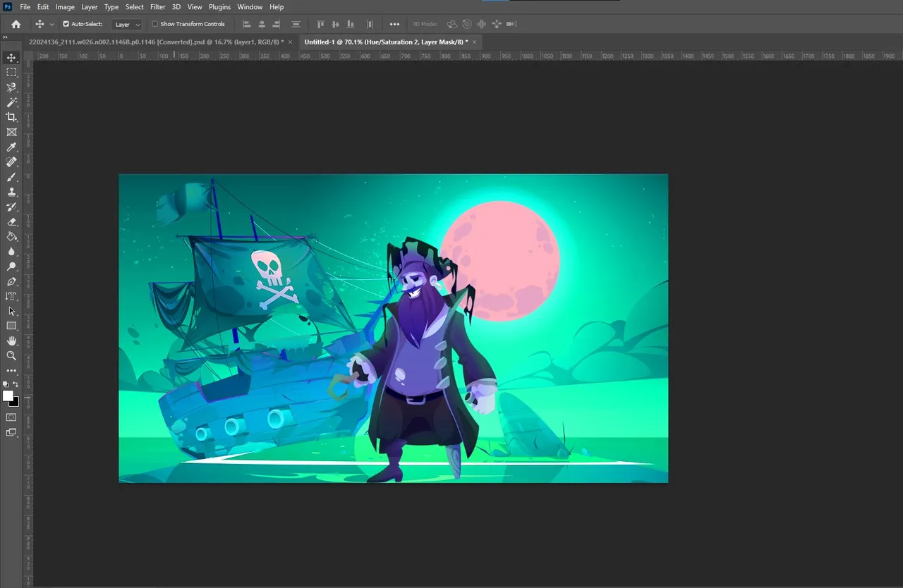The width and height of the screenshot is (903, 588).
Task: Click the 3D Pan camera mode icon
Action: (482, 24)
